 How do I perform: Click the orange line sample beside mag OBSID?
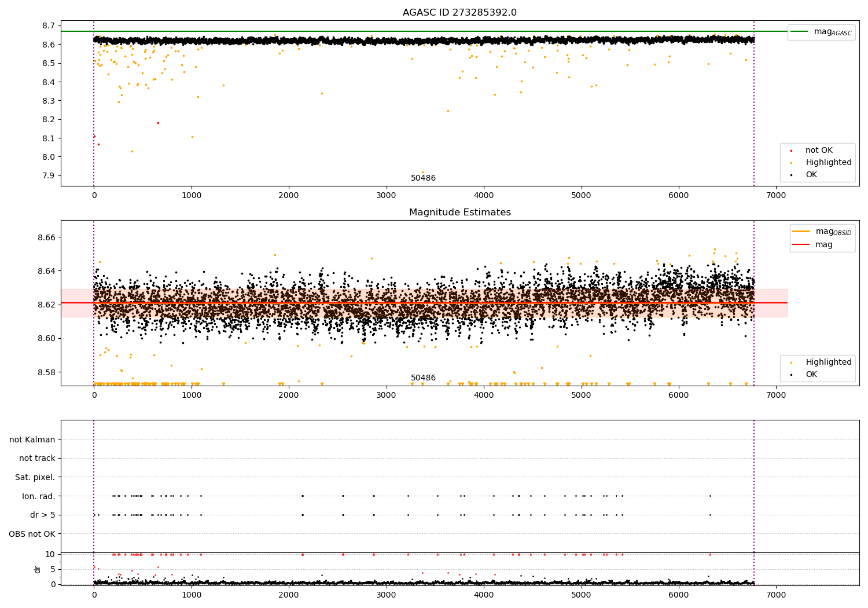[801, 232]
